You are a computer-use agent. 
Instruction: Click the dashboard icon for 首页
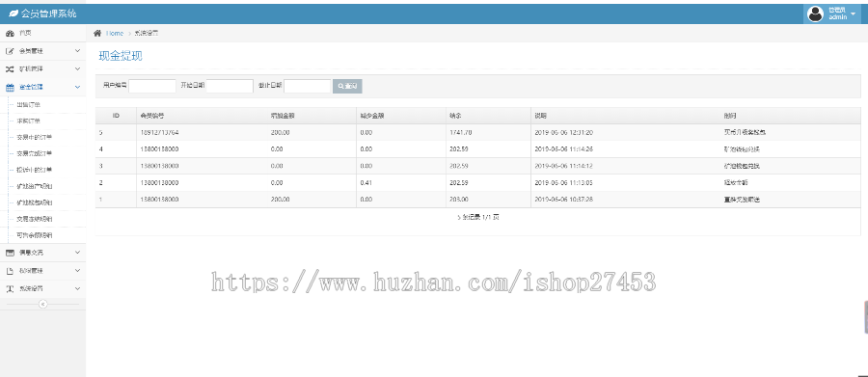click(10, 34)
